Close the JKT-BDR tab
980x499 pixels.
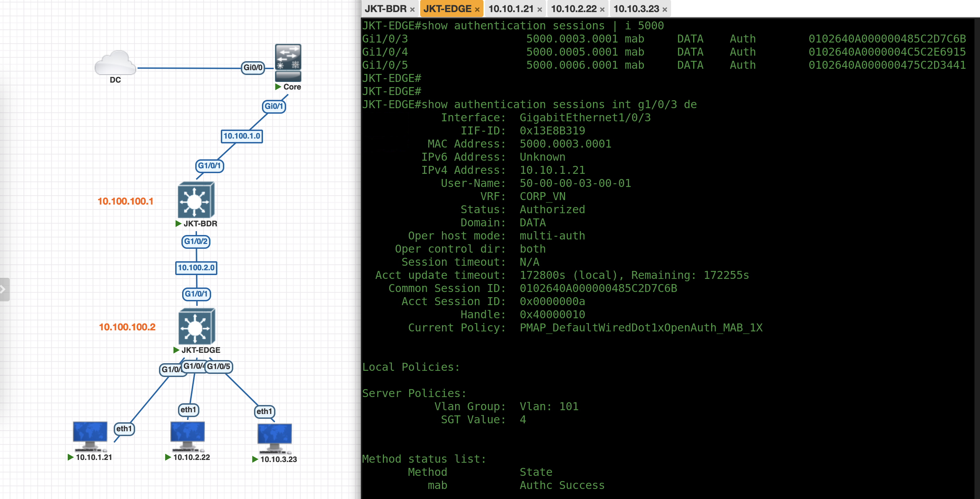pos(412,10)
